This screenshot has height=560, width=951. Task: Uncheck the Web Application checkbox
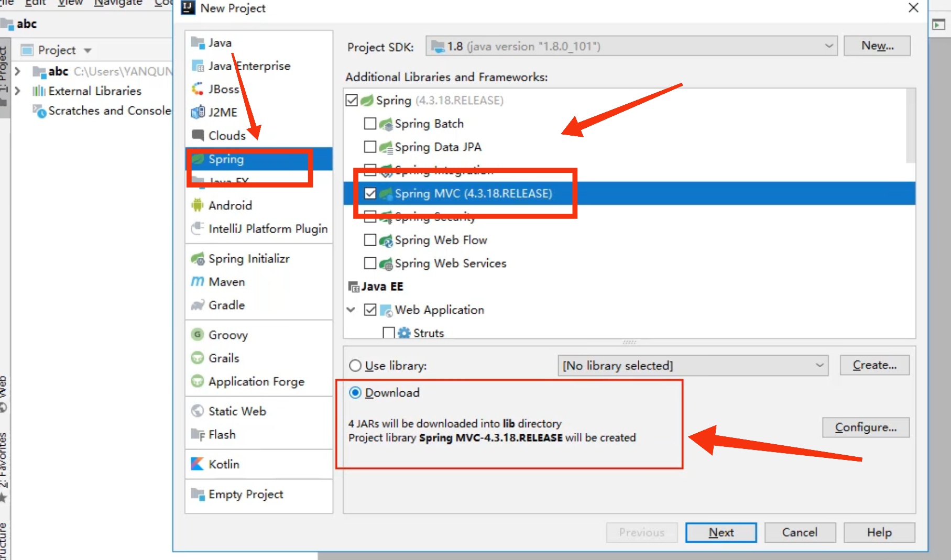tap(370, 310)
